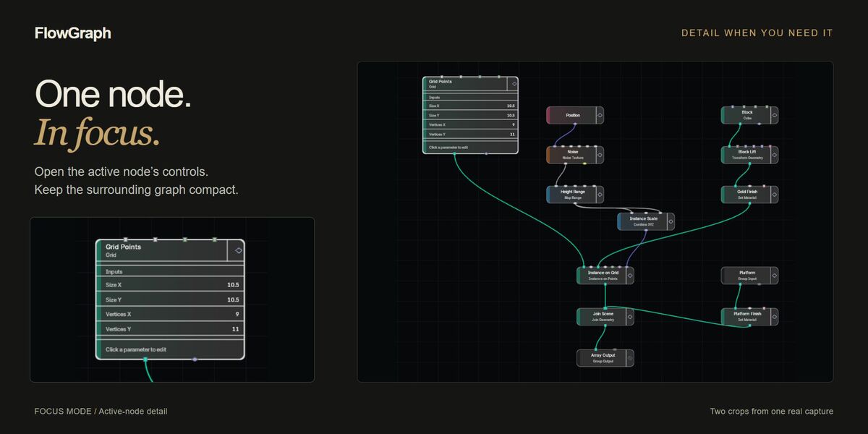The height and width of the screenshot is (434, 868).
Task: Expand the Instance on Grid node via its diamond icon
Action: click(x=629, y=276)
